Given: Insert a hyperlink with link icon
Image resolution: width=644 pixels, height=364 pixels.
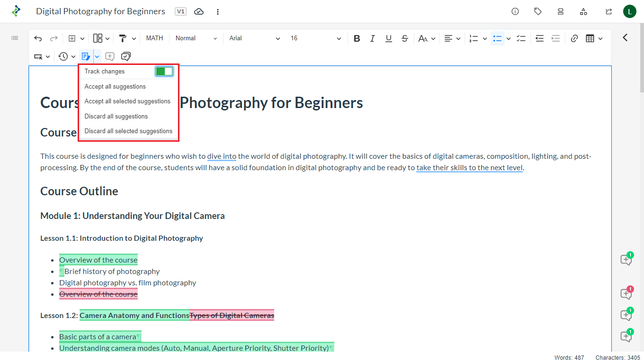Looking at the screenshot, I should click(x=574, y=38).
